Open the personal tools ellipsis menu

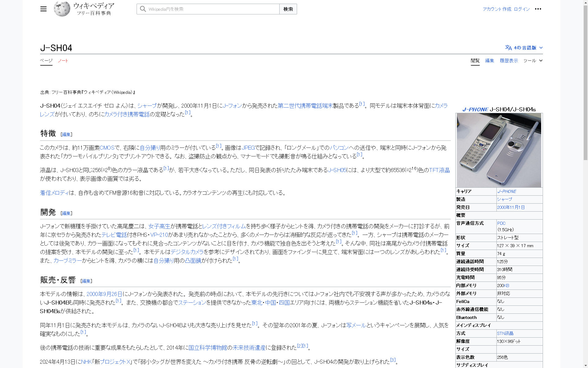tap(538, 9)
